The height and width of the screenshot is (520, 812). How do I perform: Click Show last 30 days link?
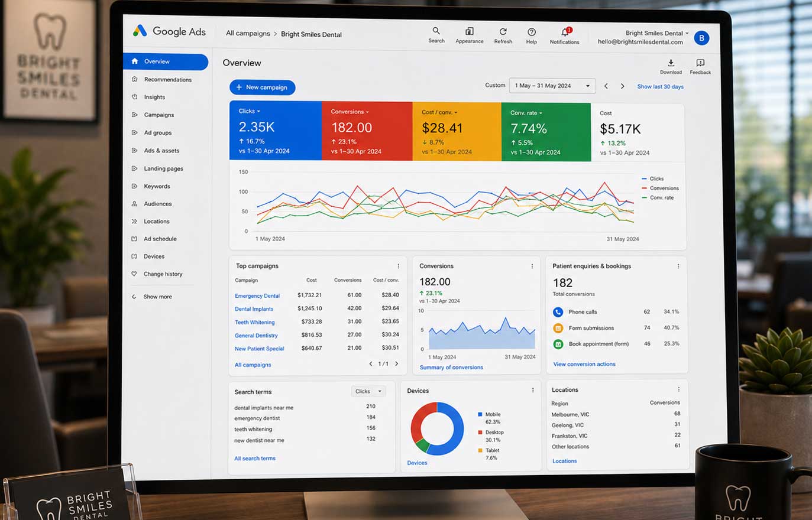tap(660, 87)
